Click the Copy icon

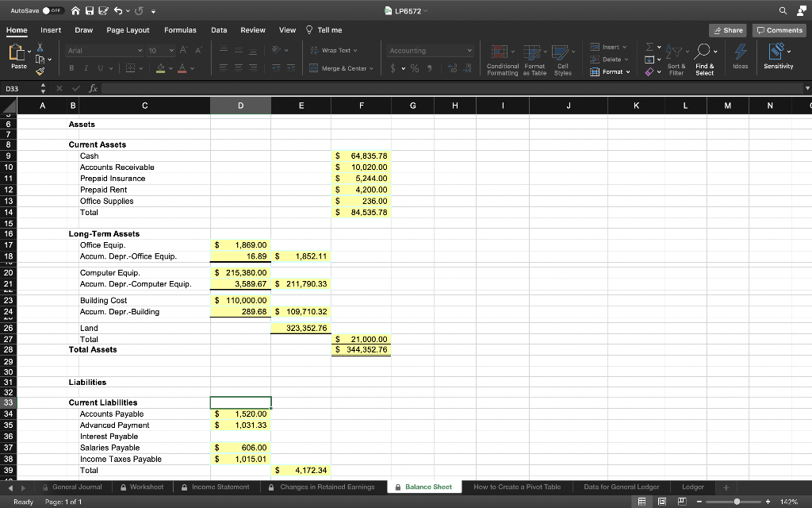click(x=40, y=59)
